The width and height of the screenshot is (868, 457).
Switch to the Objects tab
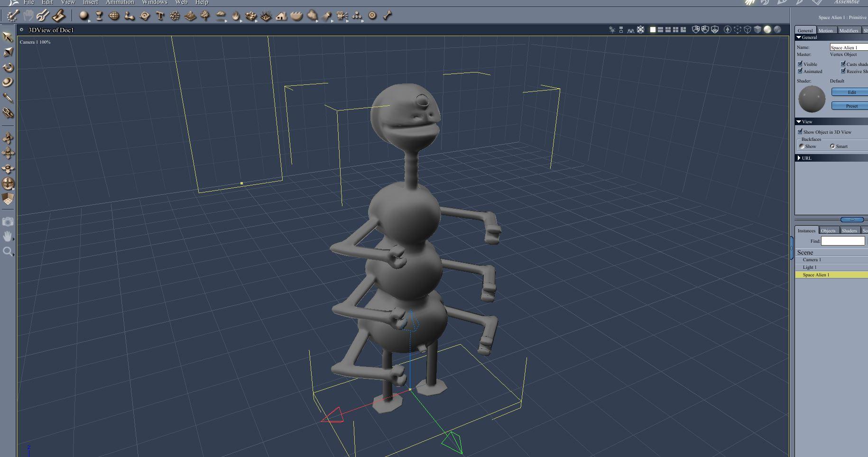point(828,230)
